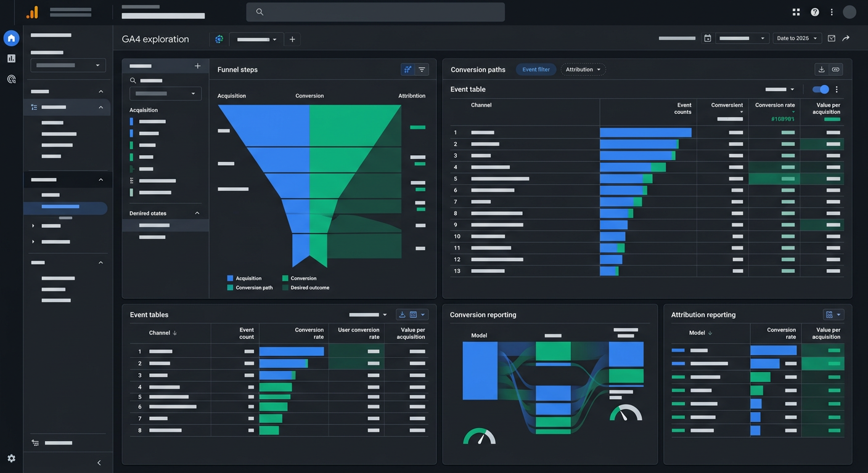Click the orange Analytics logo
Viewport: 868px width, 473px height.
(x=32, y=12)
